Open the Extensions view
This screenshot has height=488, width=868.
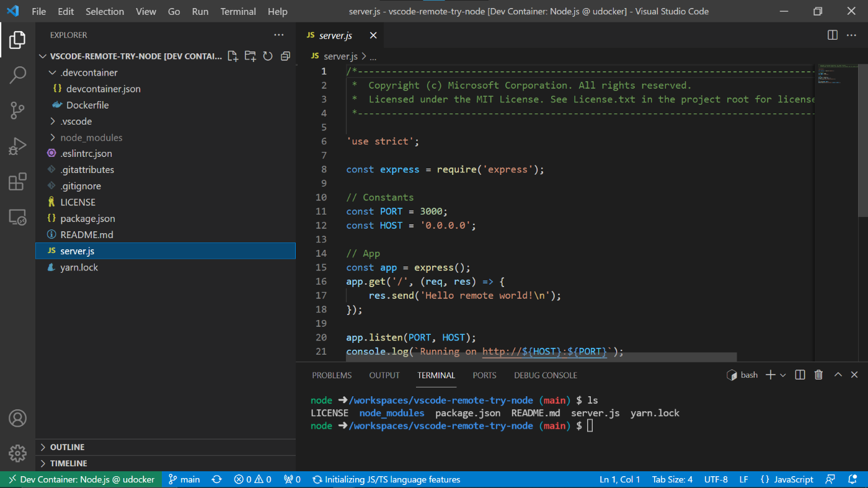17,182
